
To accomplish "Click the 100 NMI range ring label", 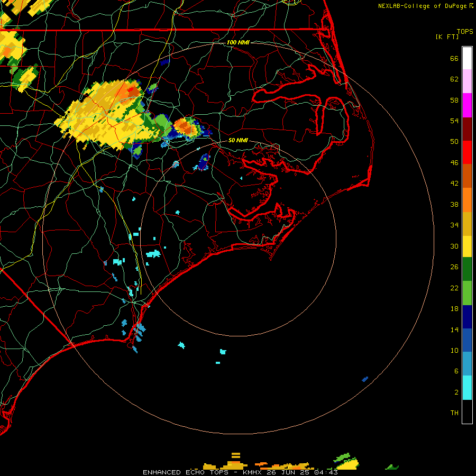I will click(x=238, y=42).
